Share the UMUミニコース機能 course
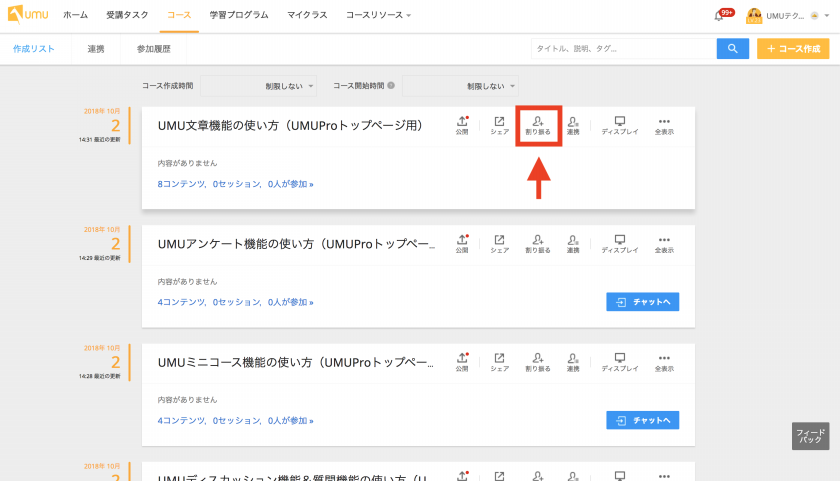Viewport: 840px width, 481px height. click(x=499, y=362)
